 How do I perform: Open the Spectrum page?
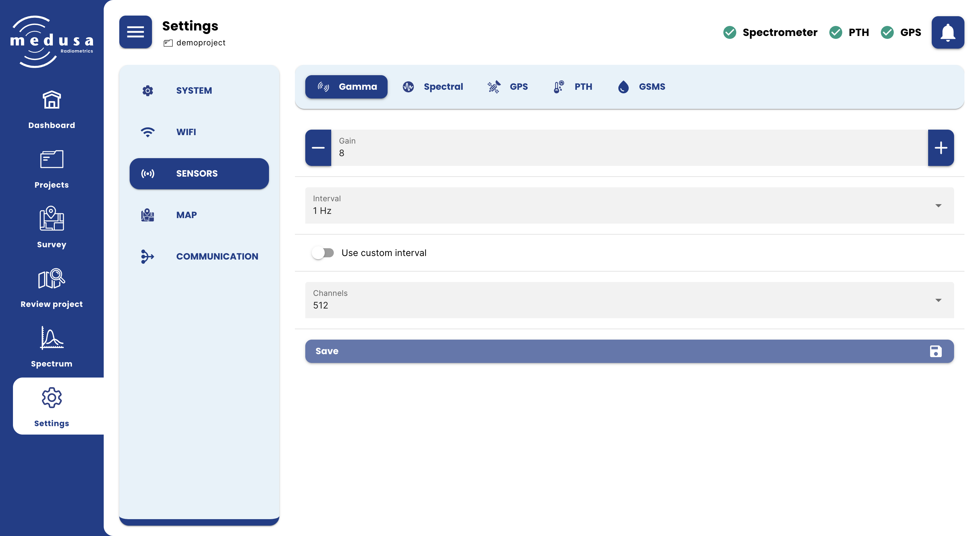52,347
